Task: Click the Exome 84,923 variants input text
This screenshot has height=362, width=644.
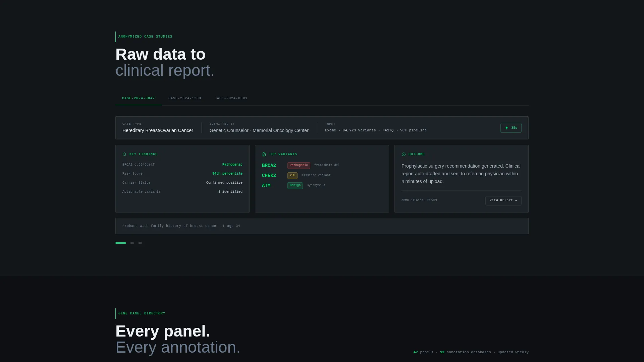Action: pyautogui.click(x=376, y=130)
